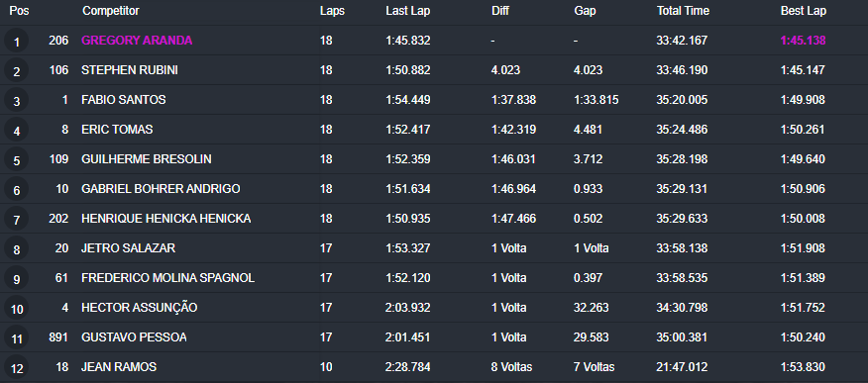Select the Total Time column header
The image size is (868, 383).
point(683,11)
